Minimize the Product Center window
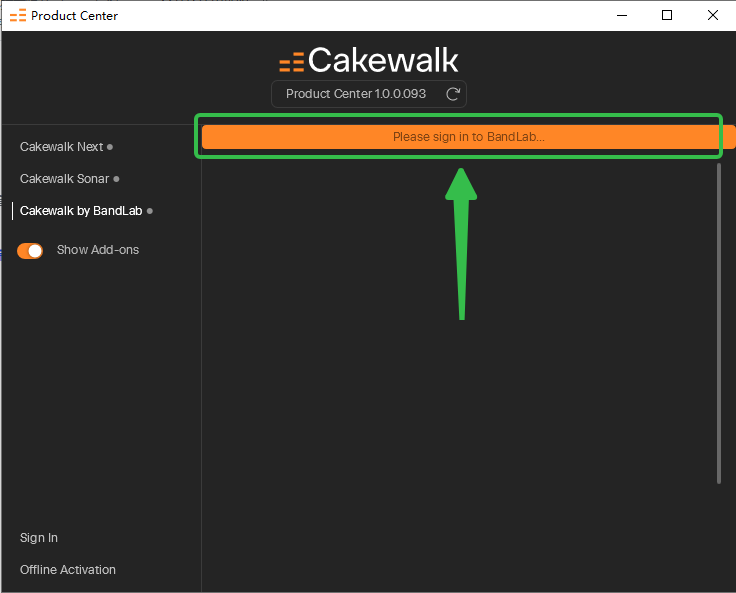This screenshot has height=593, width=736. point(622,15)
